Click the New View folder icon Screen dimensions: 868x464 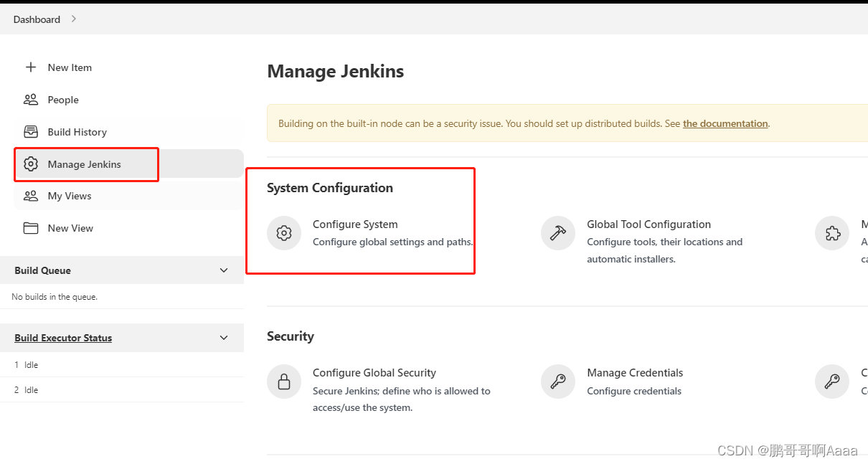[31, 228]
